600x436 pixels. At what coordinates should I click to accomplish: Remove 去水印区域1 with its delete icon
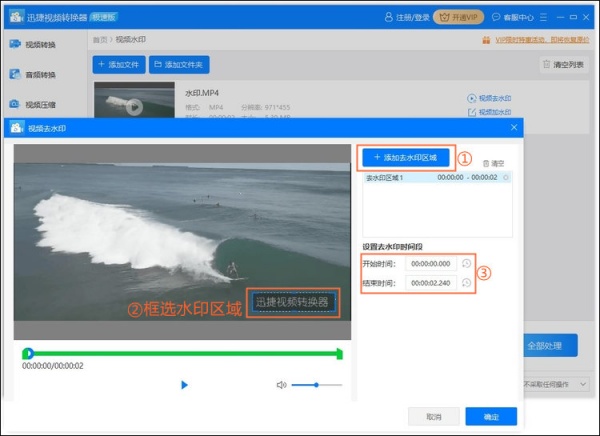(506, 177)
